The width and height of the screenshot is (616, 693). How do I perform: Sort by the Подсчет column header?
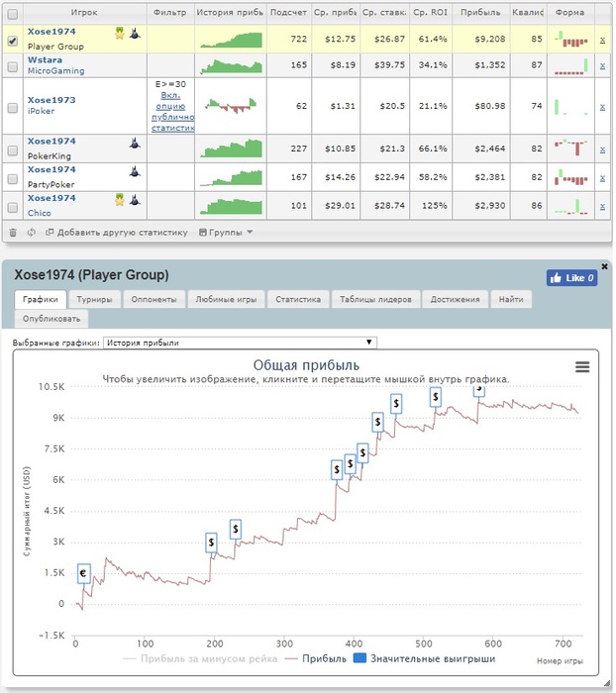pyautogui.click(x=288, y=12)
